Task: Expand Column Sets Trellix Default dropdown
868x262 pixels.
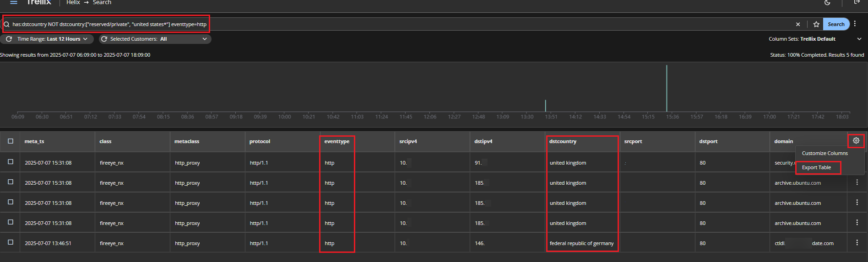Action: point(815,39)
